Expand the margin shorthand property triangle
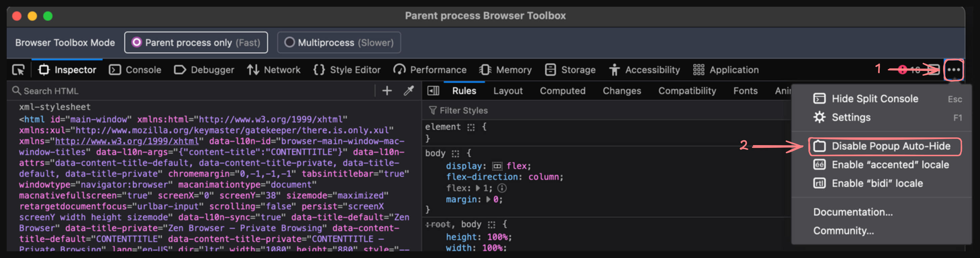This screenshot has height=258, width=980. click(488, 200)
